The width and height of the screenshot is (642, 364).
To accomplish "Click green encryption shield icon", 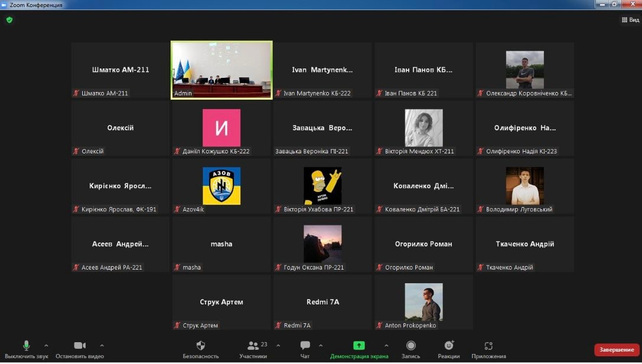I will pos(9,19).
